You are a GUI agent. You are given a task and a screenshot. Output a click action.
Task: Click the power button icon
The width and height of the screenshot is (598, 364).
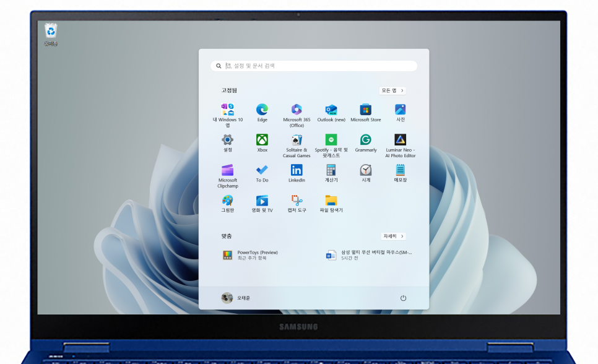click(x=403, y=298)
